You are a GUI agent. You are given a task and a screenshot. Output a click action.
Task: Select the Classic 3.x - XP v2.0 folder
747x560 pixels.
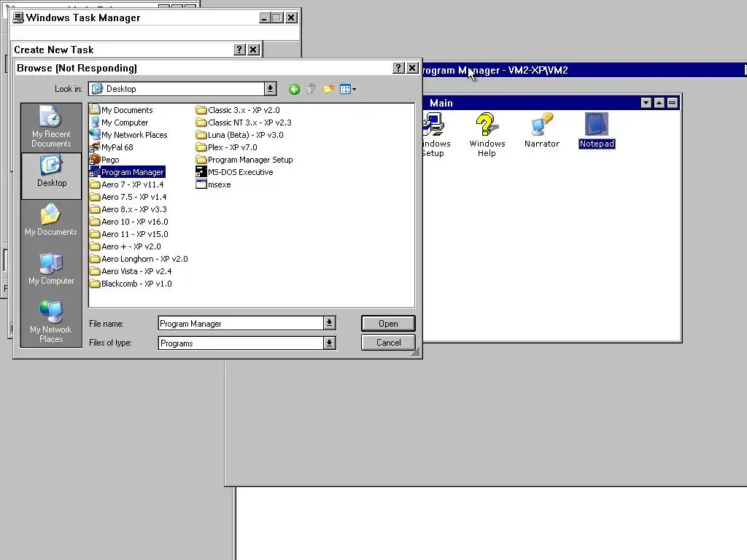click(239, 110)
